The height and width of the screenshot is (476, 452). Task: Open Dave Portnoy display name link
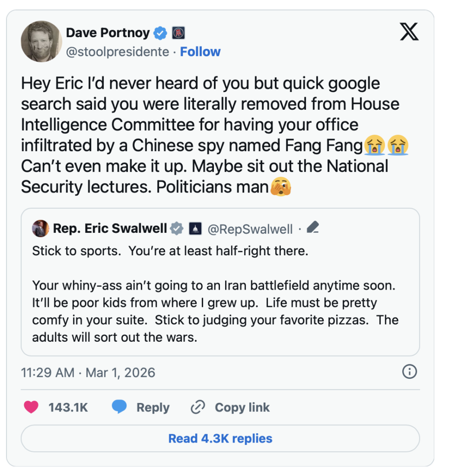(108, 33)
